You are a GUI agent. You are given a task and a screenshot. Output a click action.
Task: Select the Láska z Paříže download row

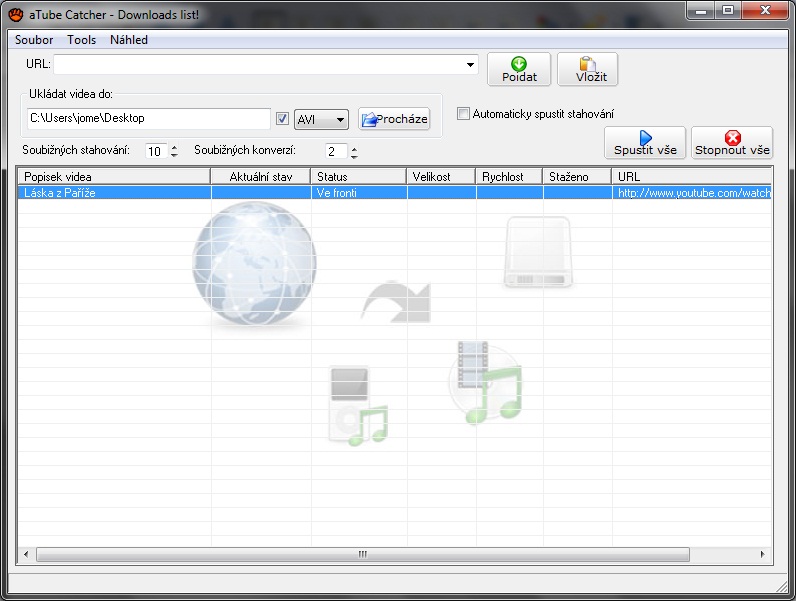tap(395, 192)
